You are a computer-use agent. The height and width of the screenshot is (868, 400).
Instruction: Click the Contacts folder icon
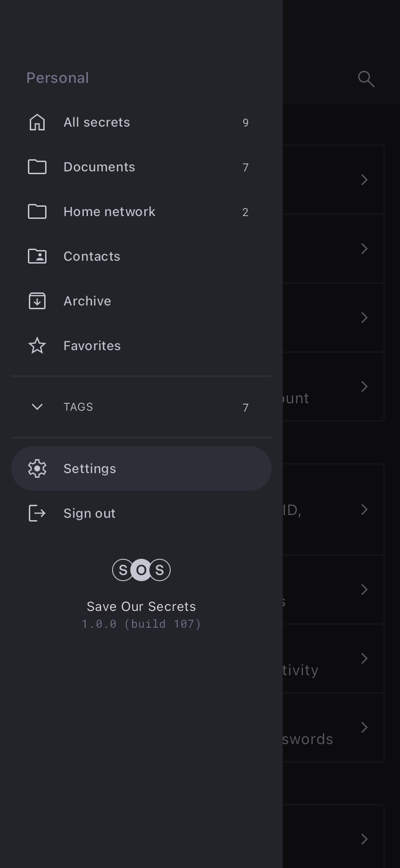37,256
